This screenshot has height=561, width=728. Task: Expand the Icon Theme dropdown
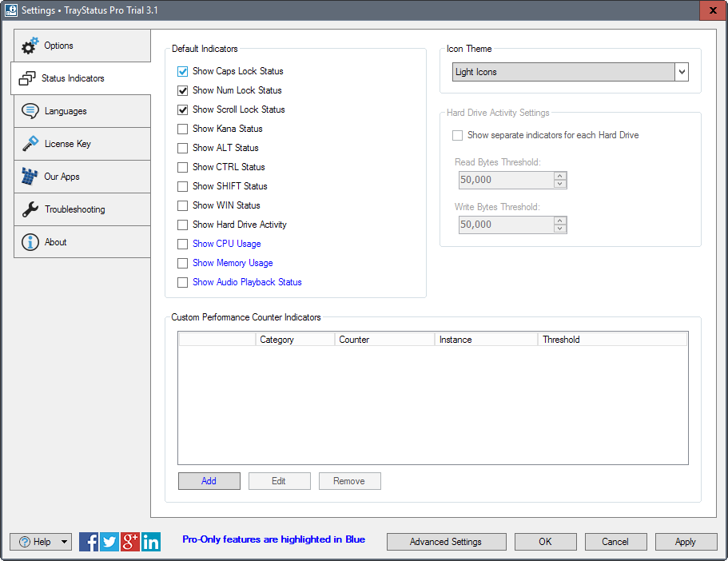point(682,72)
